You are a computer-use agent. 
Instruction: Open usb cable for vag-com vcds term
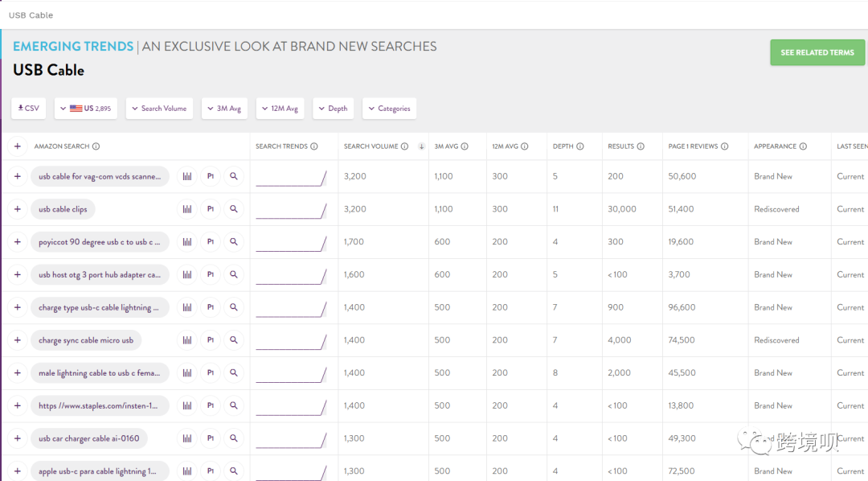click(100, 176)
